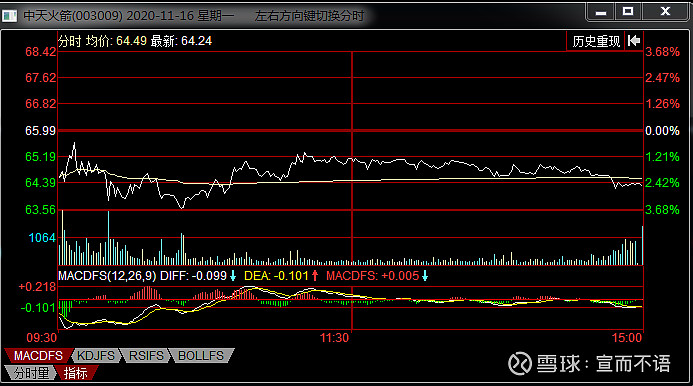The width and height of the screenshot is (693, 386).
Task: Switch to the MACDFS indicator tab
Action: (38, 355)
